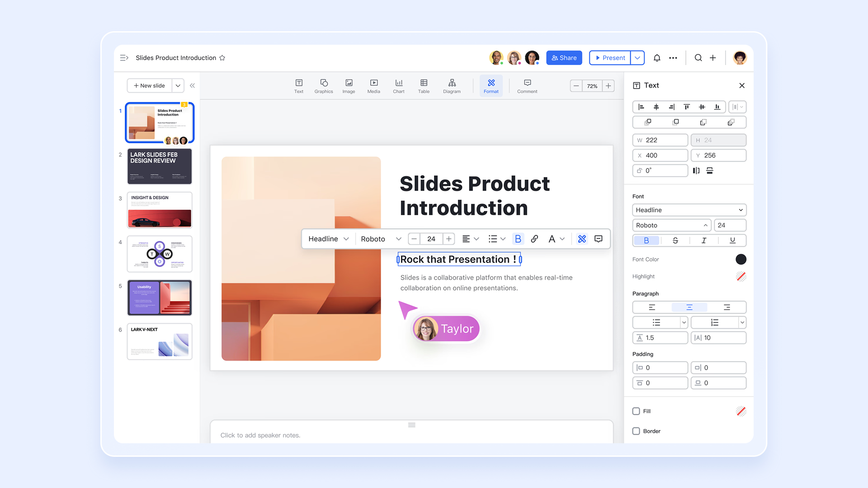Click the Share button

click(x=564, y=58)
